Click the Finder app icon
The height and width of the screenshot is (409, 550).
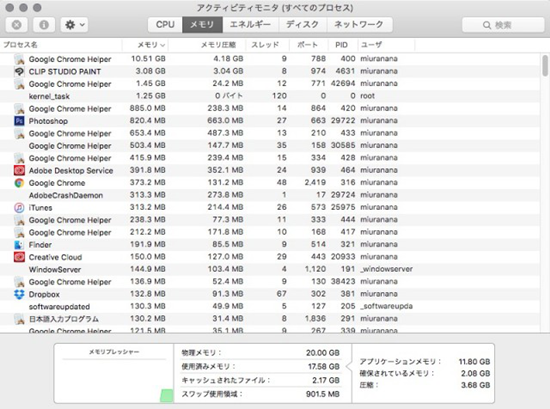tap(19, 244)
